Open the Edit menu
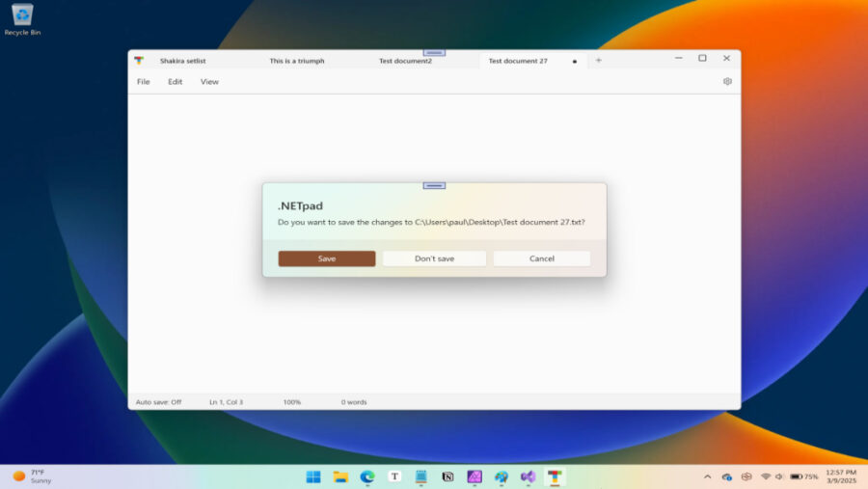The image size is (868, 489). pyautogui.click(x=175, y=82)
